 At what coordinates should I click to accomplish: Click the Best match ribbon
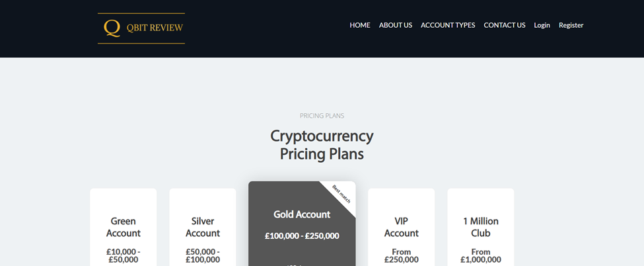[x=341, y=194]
